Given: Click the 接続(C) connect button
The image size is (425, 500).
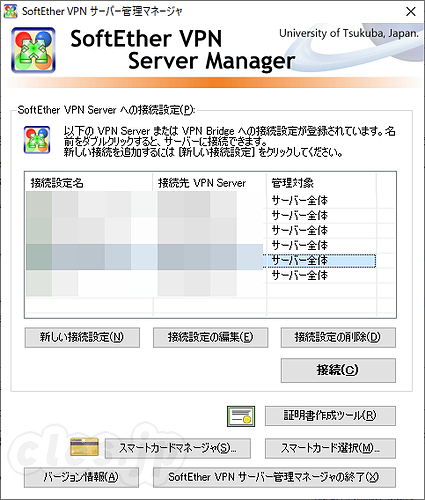Looking at the screenshot, I should [x=338, y=370].
